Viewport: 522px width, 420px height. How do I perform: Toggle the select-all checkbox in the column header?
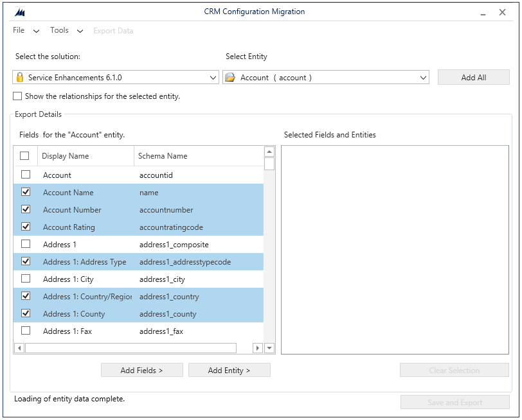[x=24, y=155]
